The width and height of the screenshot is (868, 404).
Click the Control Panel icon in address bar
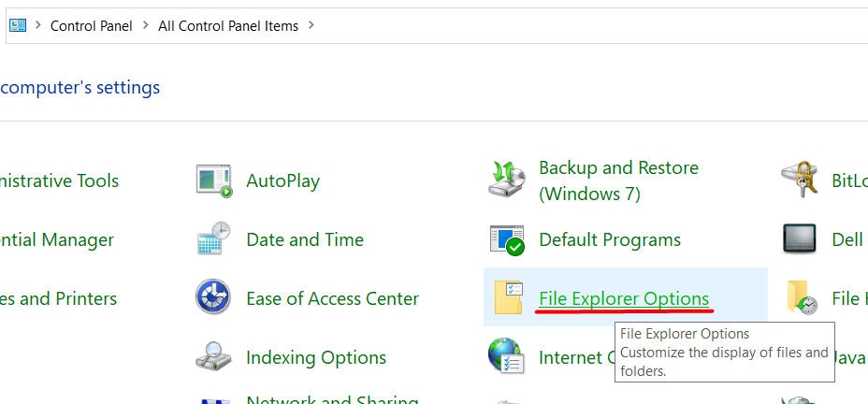(x=18, y=26)
